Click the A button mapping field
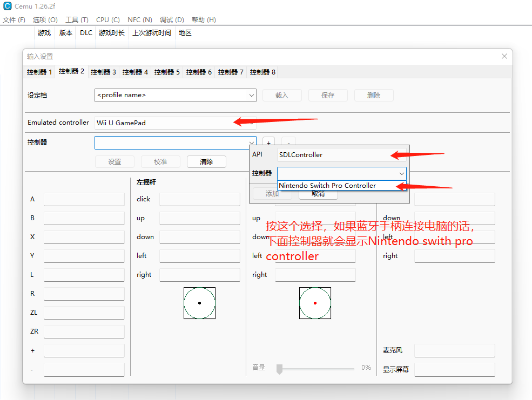 click(84, 199)
